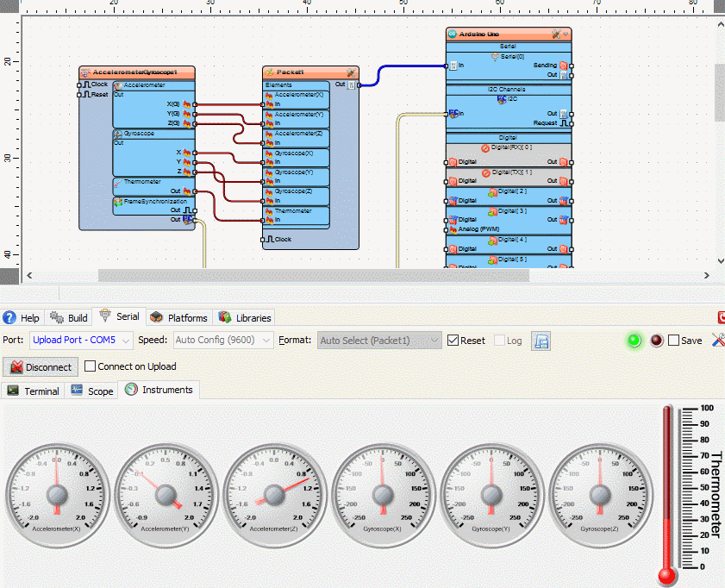Screen dimensions: 725x588
Task: Enable the Connect on Upload checkbox
Action: coord(91,366)
